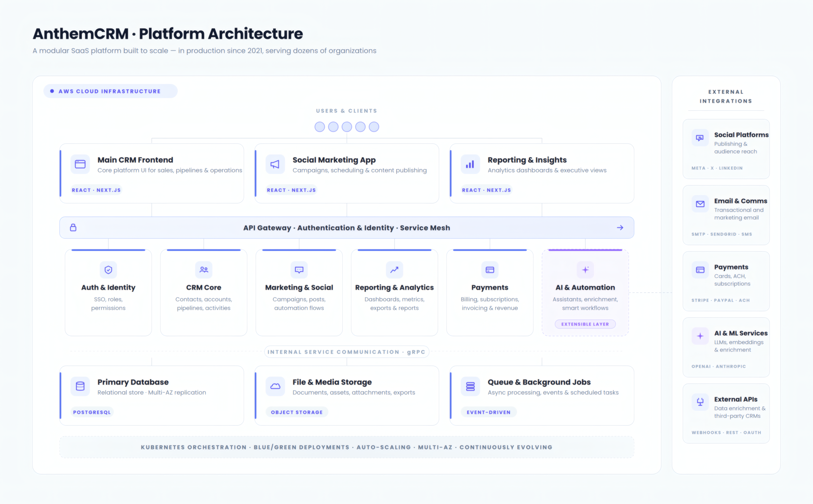
Task: Click the first Users & Clients circle
Action: pos(320,127)
